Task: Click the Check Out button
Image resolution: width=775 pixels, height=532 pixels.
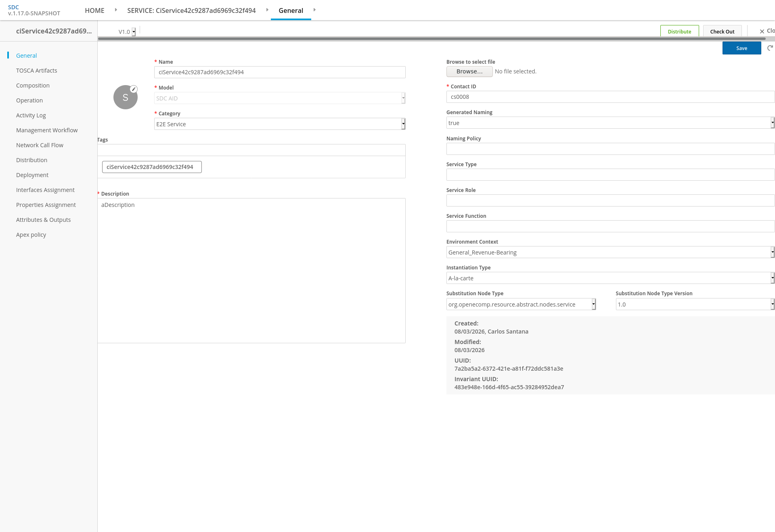Action: tap(722, 31)
